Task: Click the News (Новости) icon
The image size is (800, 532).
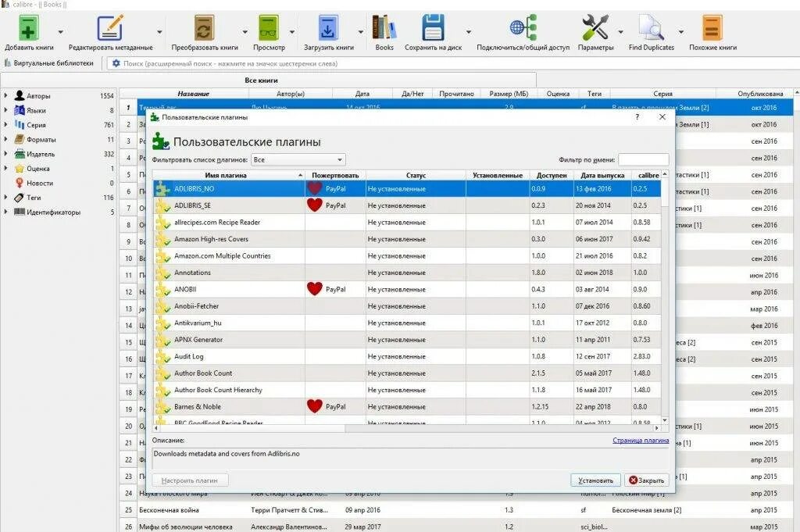Action: [20, 183]
